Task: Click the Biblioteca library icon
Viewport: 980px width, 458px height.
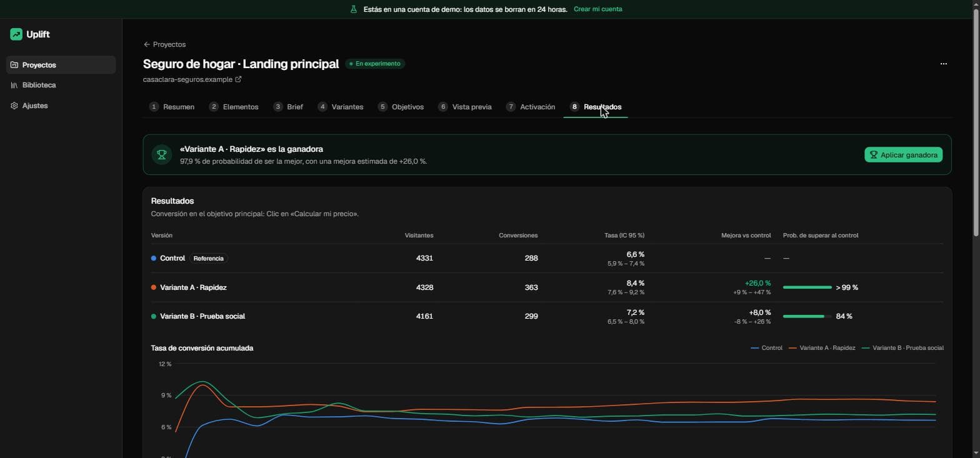Action: [14, 85]
